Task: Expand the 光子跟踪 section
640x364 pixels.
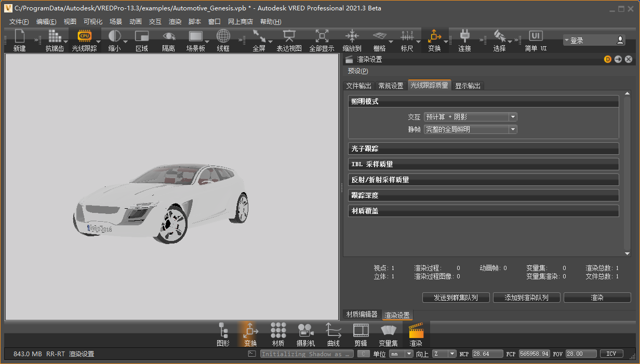Action: pos(483,149)
